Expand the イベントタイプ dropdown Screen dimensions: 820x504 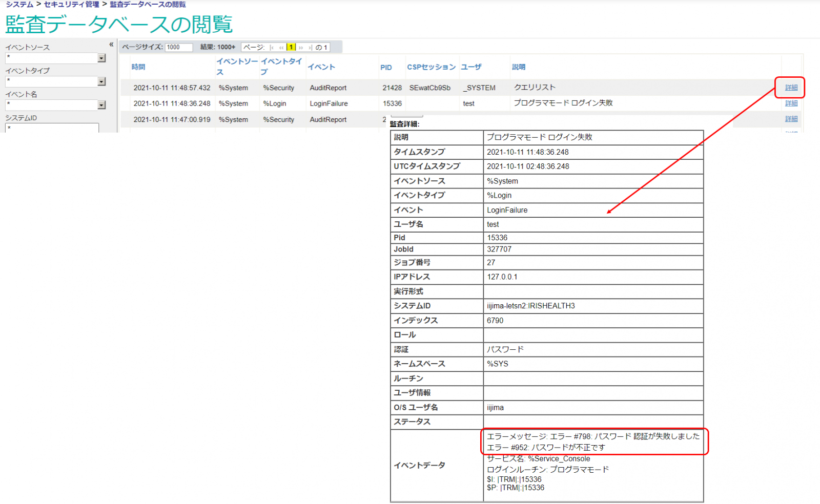click(x=101, y=82)
